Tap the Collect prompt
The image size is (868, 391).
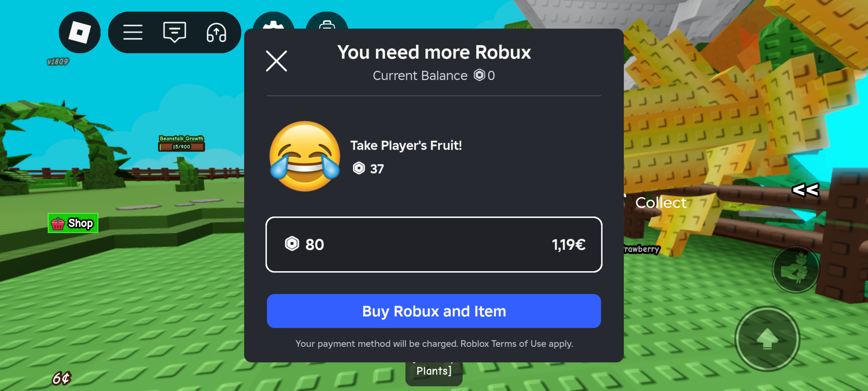661,203
